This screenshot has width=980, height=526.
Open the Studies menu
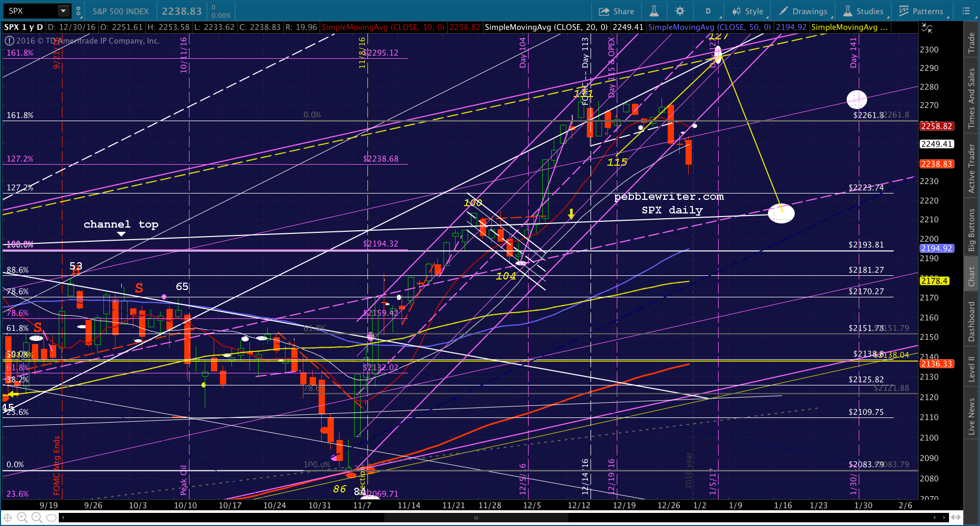pyautogui.click(x=863, y=11)
